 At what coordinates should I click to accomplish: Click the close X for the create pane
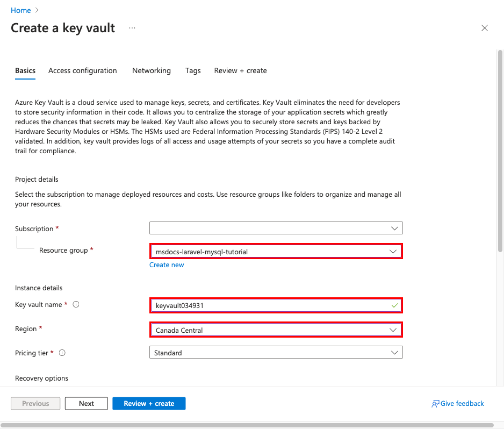[x=484, y=28]
